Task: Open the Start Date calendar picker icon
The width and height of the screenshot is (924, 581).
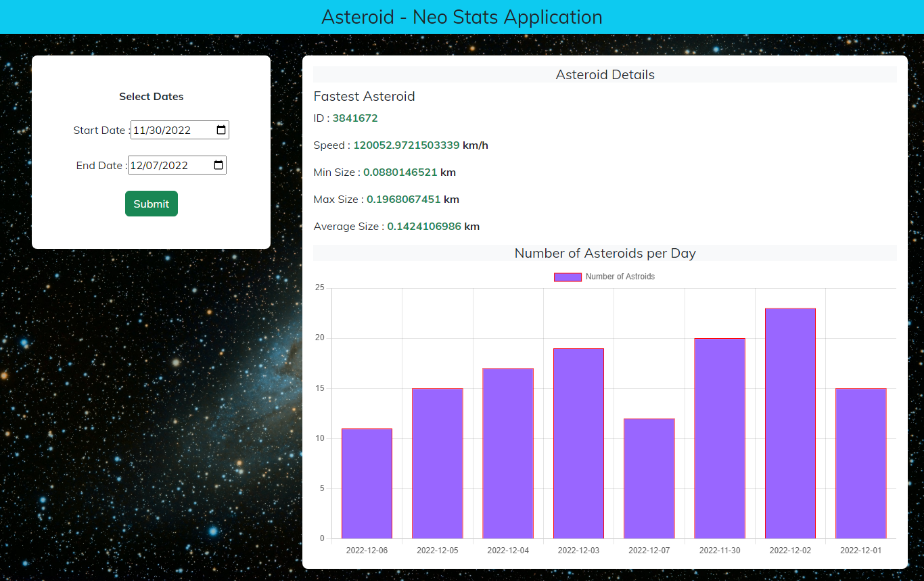Action: pos(221,130)
